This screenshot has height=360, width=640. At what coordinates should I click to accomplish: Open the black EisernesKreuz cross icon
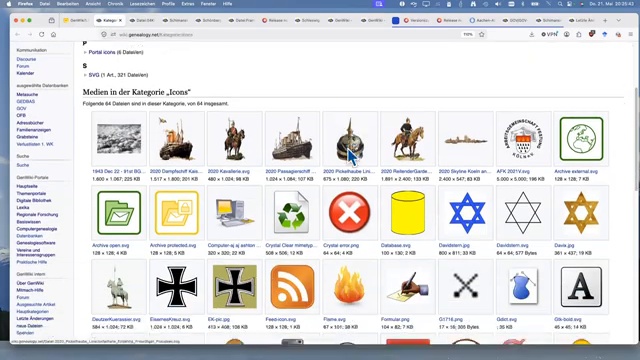[177, 287]
